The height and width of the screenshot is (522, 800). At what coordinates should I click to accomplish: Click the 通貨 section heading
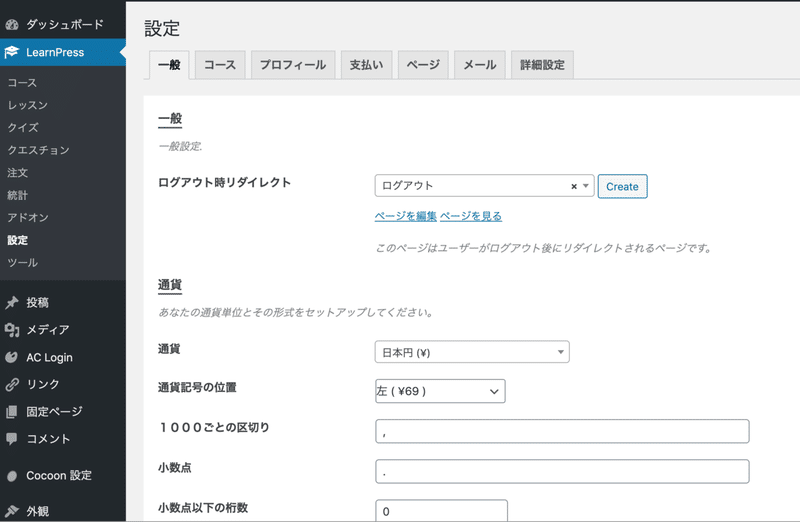click(169, 285)
